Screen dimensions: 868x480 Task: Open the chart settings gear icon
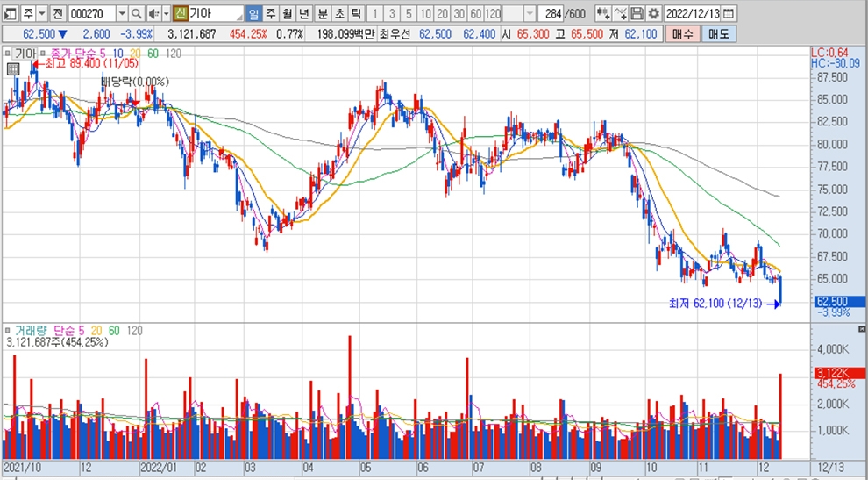click(651, 14)
